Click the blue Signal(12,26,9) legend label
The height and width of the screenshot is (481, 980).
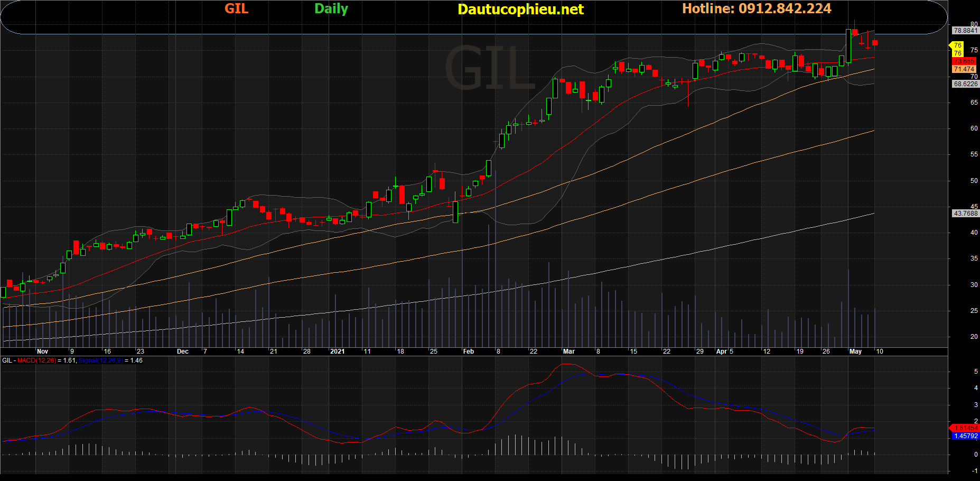point(100,360)
